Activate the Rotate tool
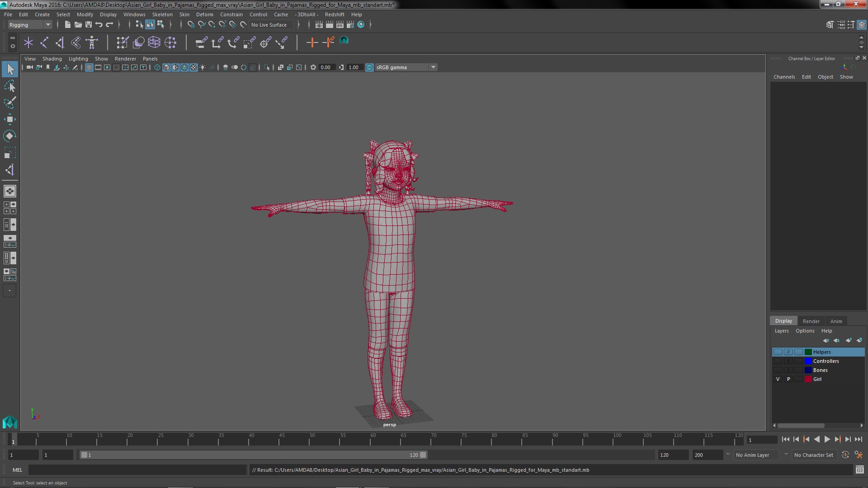 [10, 136]
